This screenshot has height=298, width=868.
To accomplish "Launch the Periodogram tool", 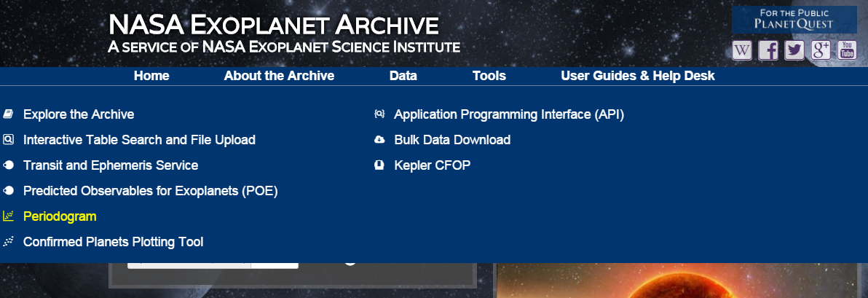I will tap(60, 216).
